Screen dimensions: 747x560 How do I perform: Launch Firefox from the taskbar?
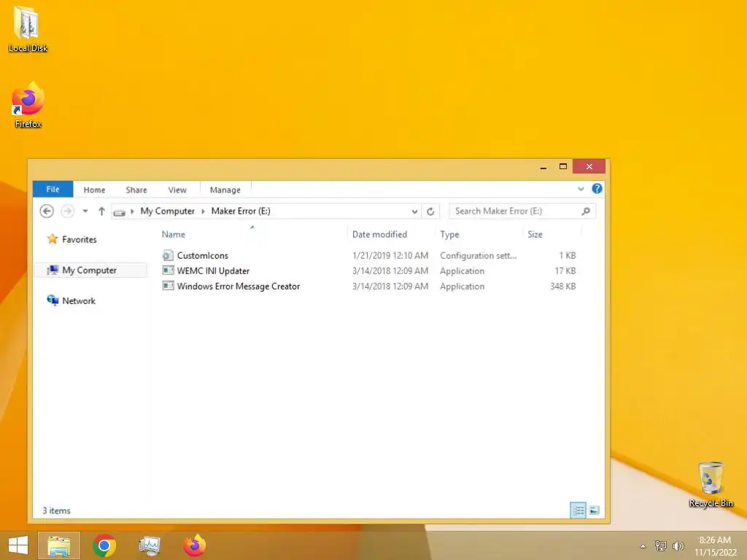[x=195, y=545]
